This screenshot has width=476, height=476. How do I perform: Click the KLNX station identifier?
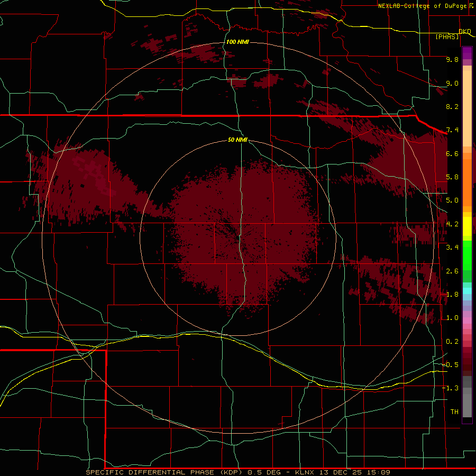306,472
